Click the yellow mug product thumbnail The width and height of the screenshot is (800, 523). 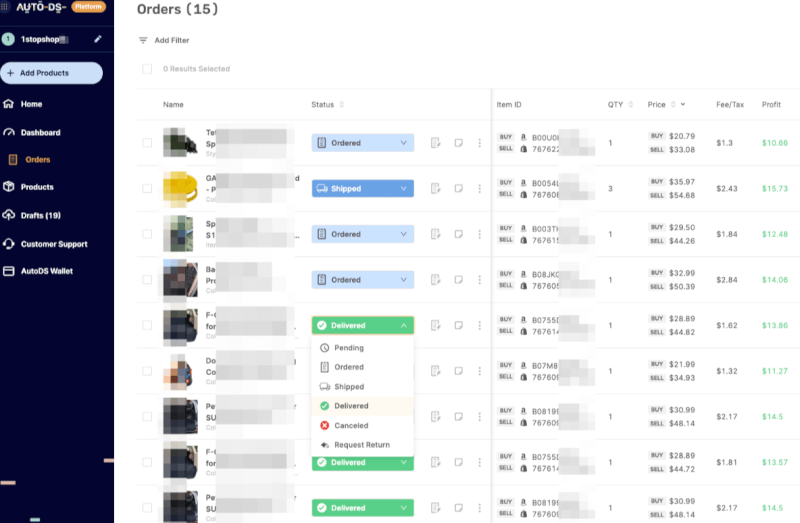178,188
